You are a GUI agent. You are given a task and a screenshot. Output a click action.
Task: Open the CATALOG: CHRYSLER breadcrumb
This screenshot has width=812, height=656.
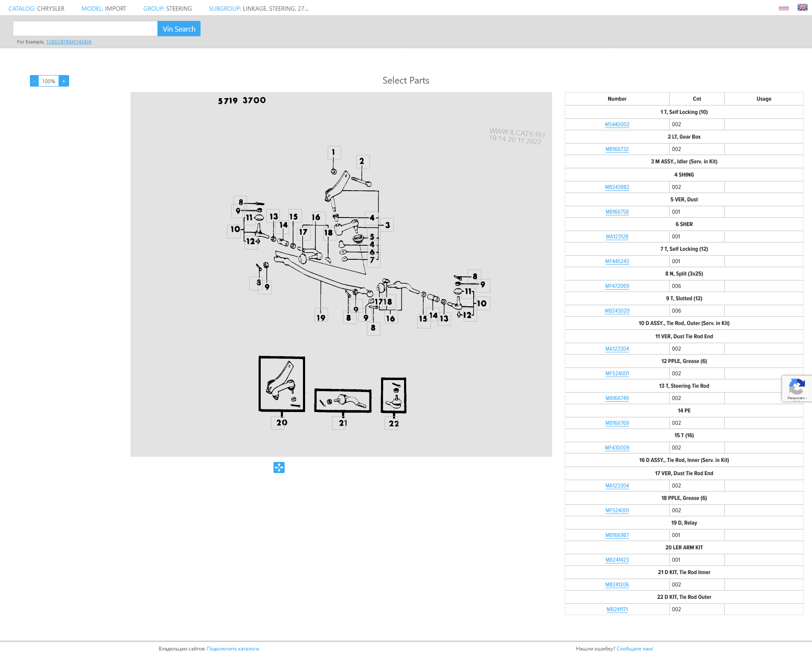tap(36, 9)
